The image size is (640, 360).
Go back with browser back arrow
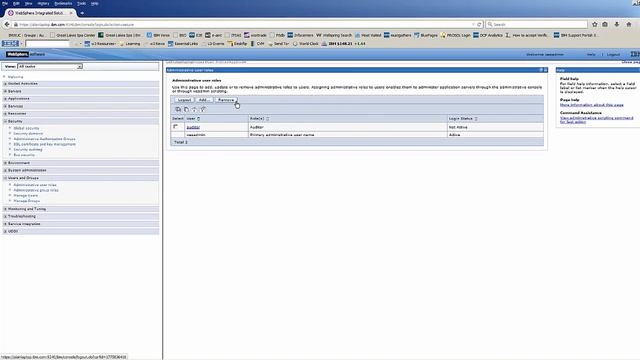pyautogui.click(x=7, y=24)
